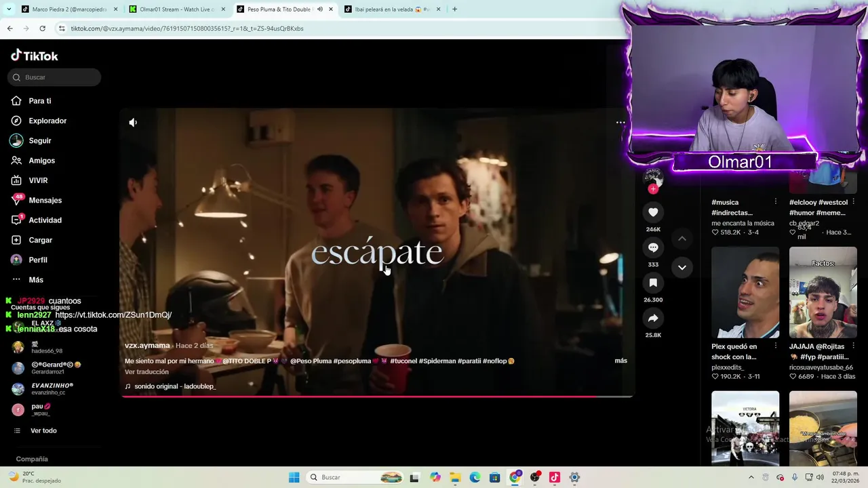The image size is (868, 488).
Task: Switch to 'Olmar01 Stream' Kick tab
Action: (x=176, y=9)
